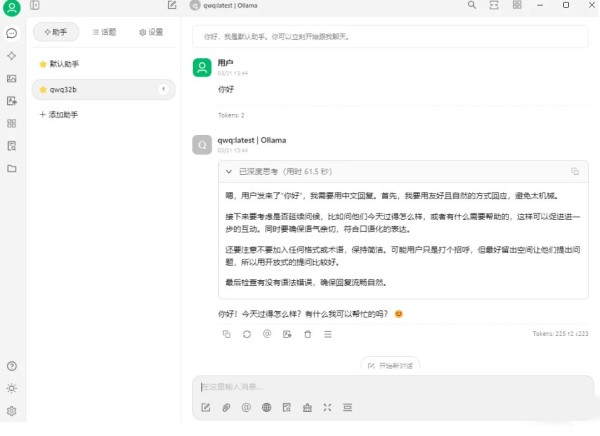
Task: Attach a file with the paperclip icon
Action: click(x=226, y=407)
